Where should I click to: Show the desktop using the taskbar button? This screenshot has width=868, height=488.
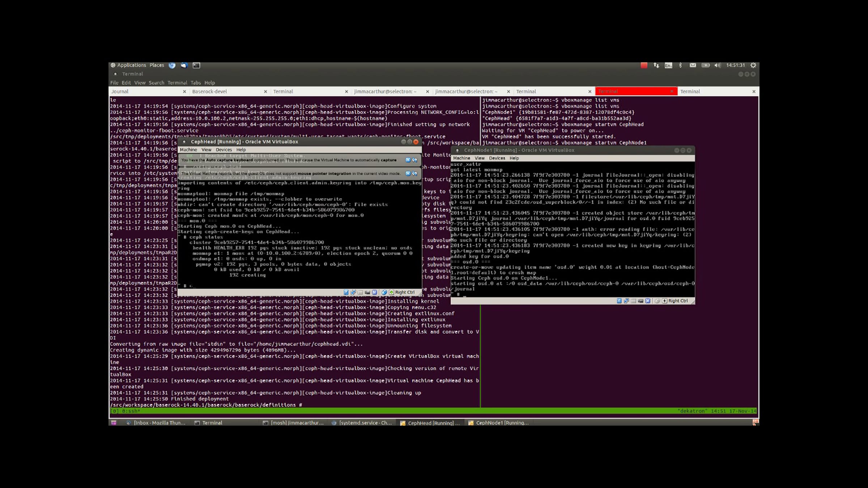(114, 423)
